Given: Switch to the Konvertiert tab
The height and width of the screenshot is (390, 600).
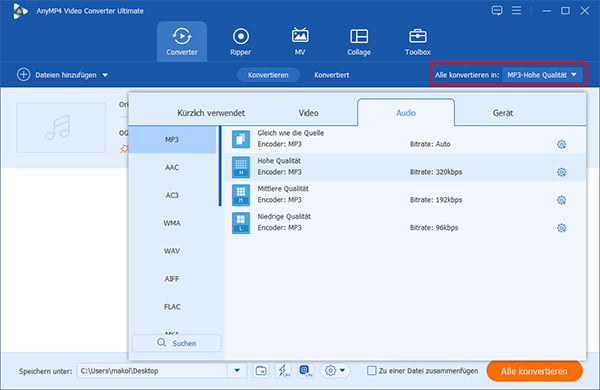Looking at the screenshot, I should pos(332,75).
